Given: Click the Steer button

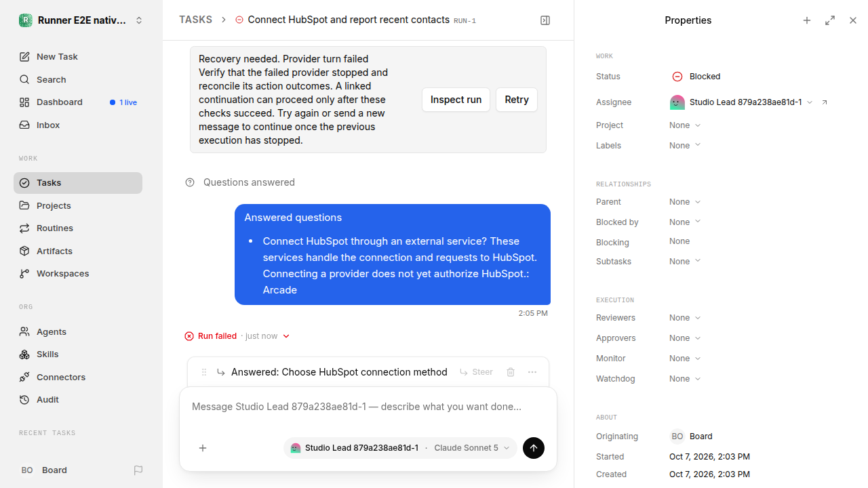Looking at the screenshot, I should [x=476, y=372].
